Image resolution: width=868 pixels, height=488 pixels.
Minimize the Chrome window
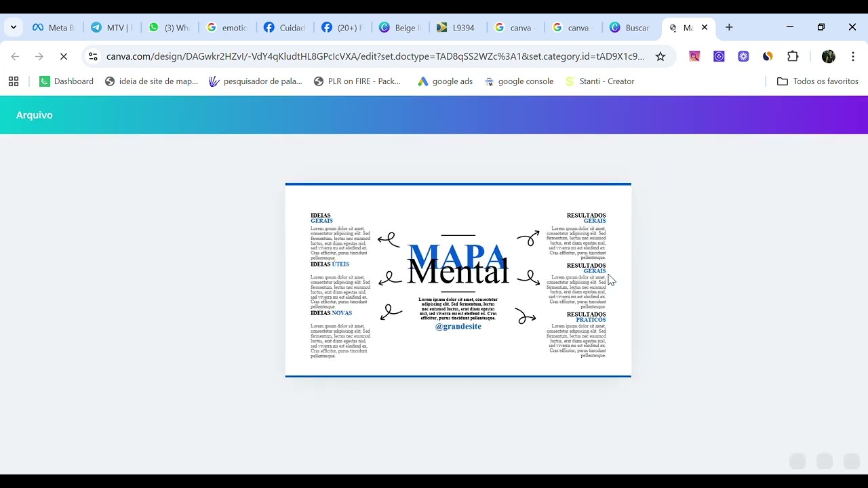pyautogui.click(x=790, y=27)
